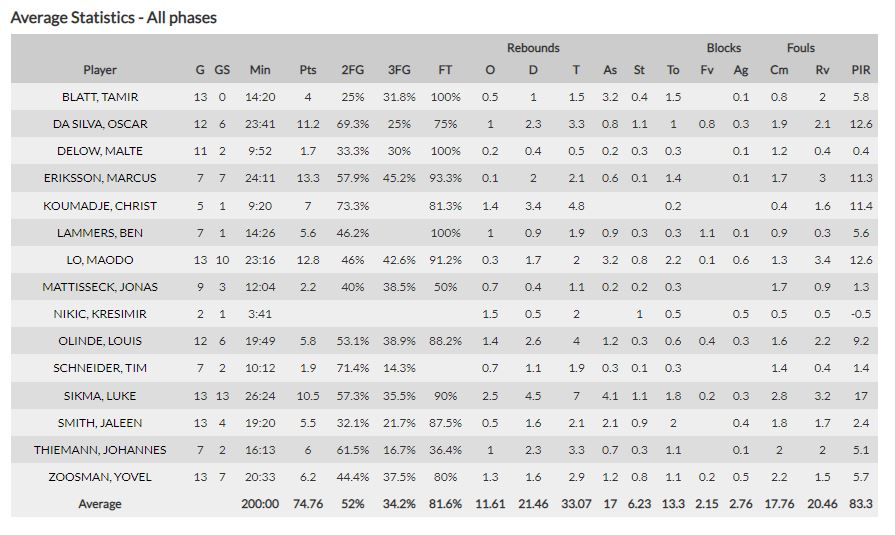Select LO, MAODO in the table

click(100, 260)
